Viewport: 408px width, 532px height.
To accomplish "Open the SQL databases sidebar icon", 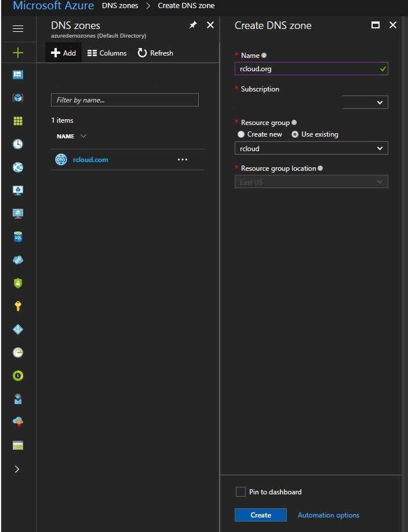I will coord(17,237).
